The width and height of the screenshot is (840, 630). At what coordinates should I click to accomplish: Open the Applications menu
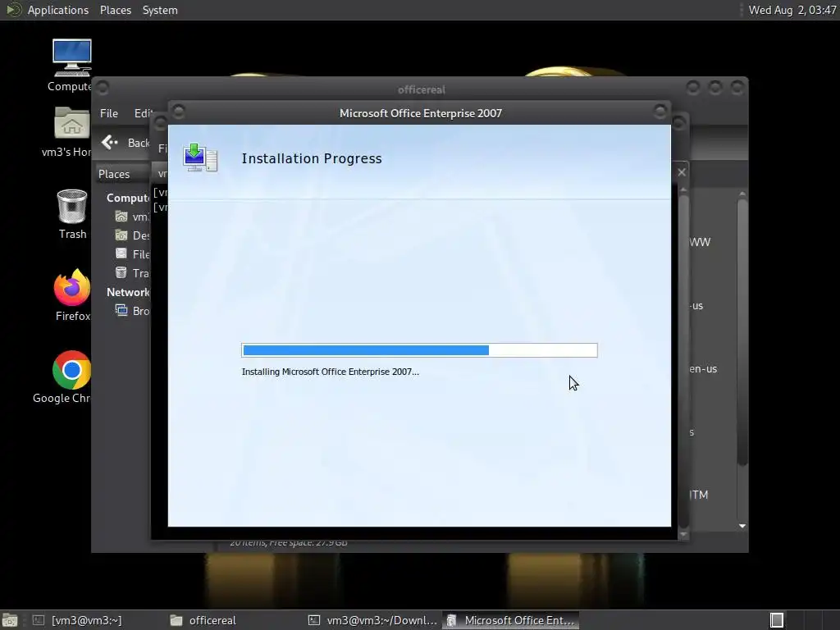pos(58,10)
